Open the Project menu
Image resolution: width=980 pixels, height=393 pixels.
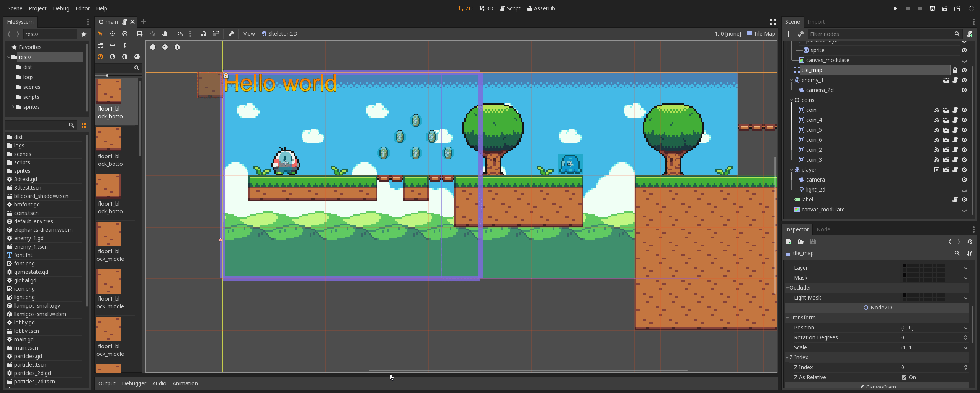point(38,8)
